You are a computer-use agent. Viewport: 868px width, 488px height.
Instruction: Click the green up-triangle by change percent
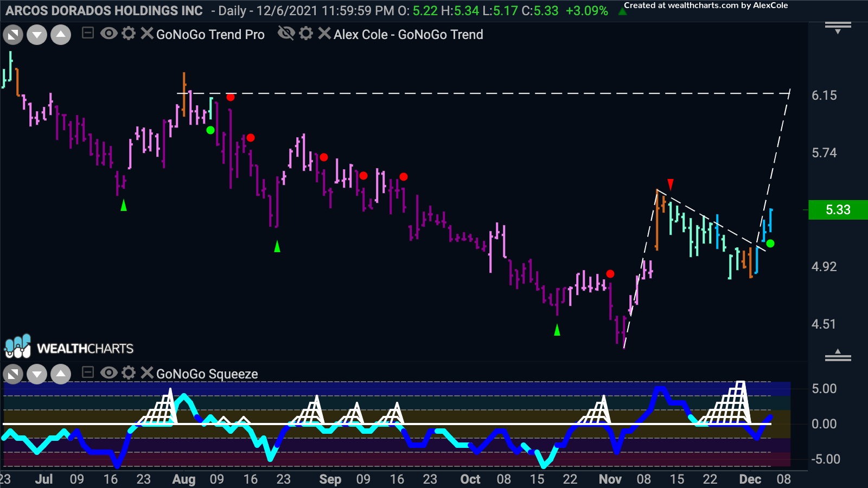click(x=623, y=11)
